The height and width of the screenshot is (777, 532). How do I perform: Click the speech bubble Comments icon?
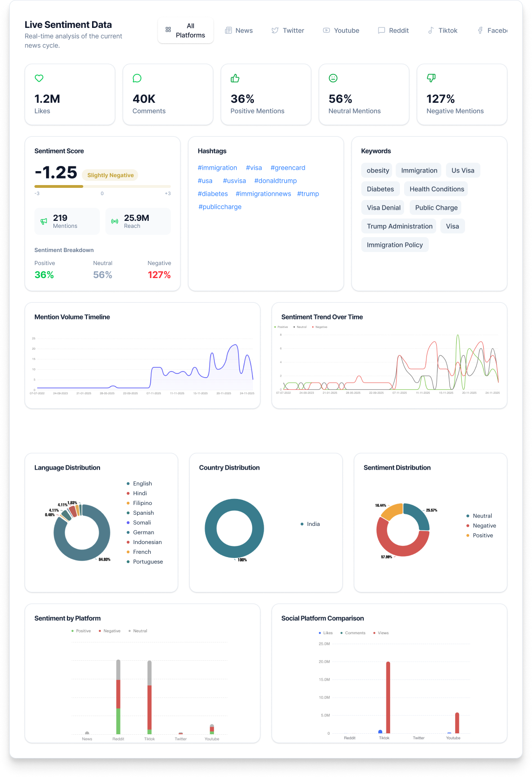137,78
